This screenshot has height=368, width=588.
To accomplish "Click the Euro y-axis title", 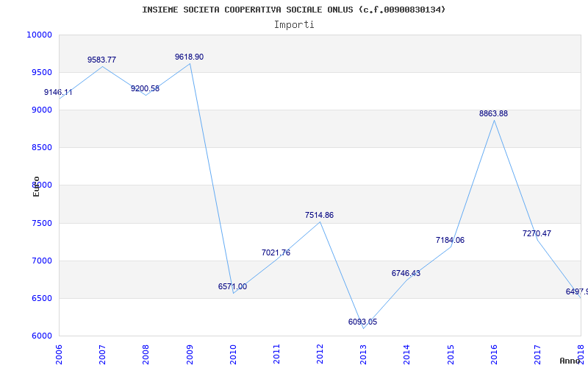I will click(x=36, y=187).
